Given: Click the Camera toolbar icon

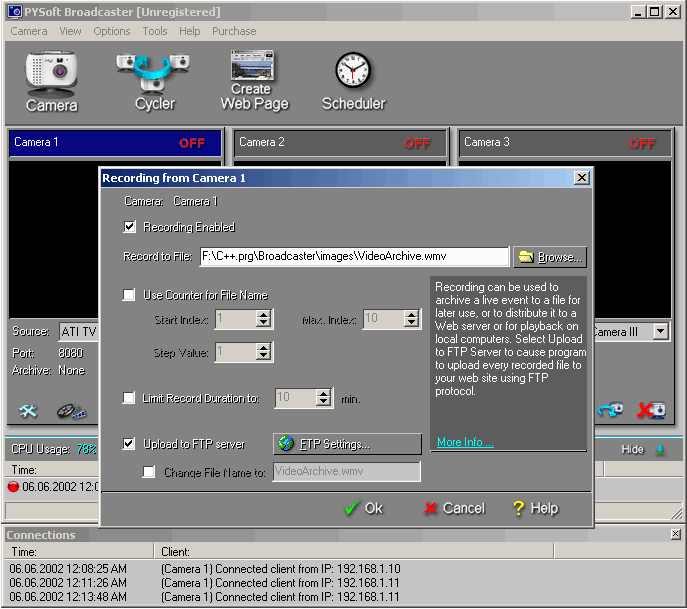Looking at the screenshot, I should [x=51, y=80].
